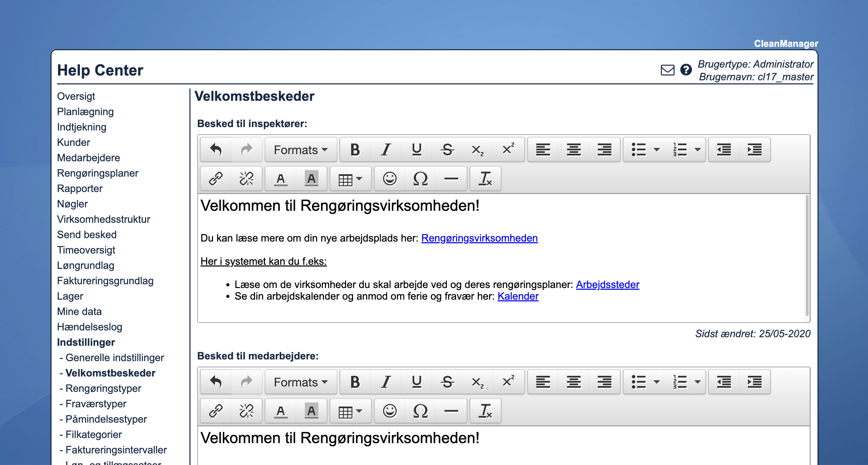Click strikethrough in employee message editor
The image size is (868, 465).
(447, 382)
